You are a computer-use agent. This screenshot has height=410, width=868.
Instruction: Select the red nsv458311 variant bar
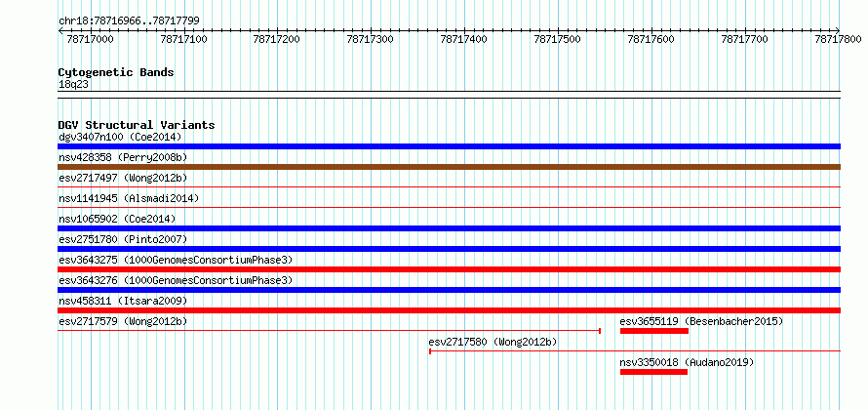(449, 310)
